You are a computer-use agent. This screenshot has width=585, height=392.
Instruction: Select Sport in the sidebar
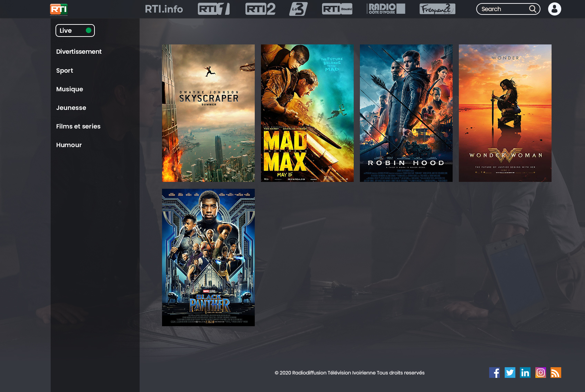coord(64,71)
